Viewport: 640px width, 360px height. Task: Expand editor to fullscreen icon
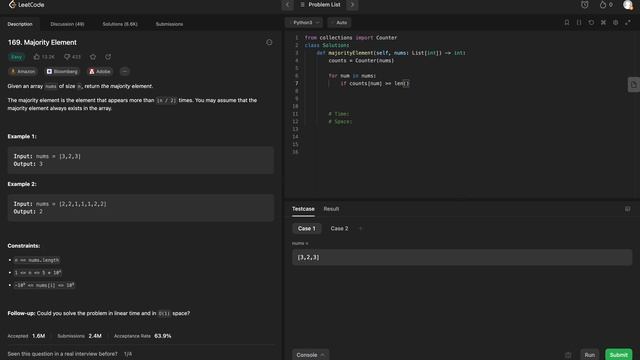click(x=628, y=22)
